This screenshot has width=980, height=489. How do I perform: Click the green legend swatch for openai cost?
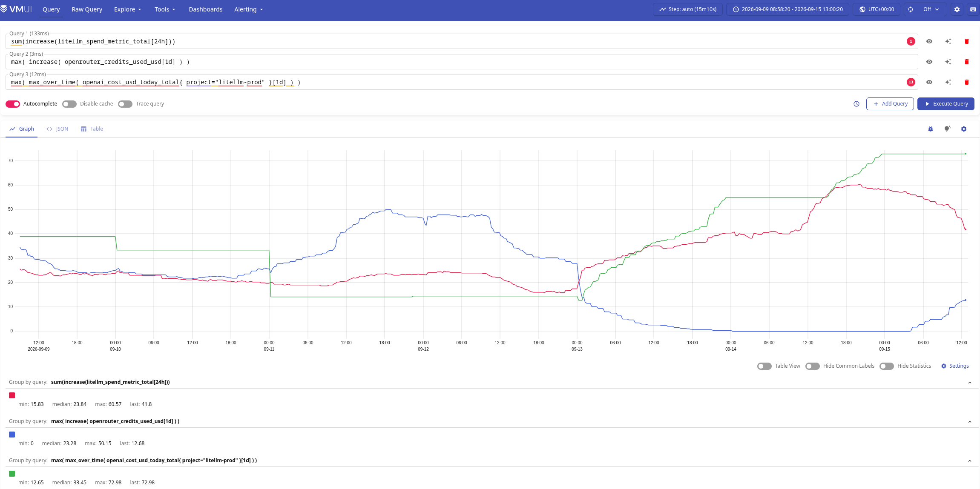[12, 474]
